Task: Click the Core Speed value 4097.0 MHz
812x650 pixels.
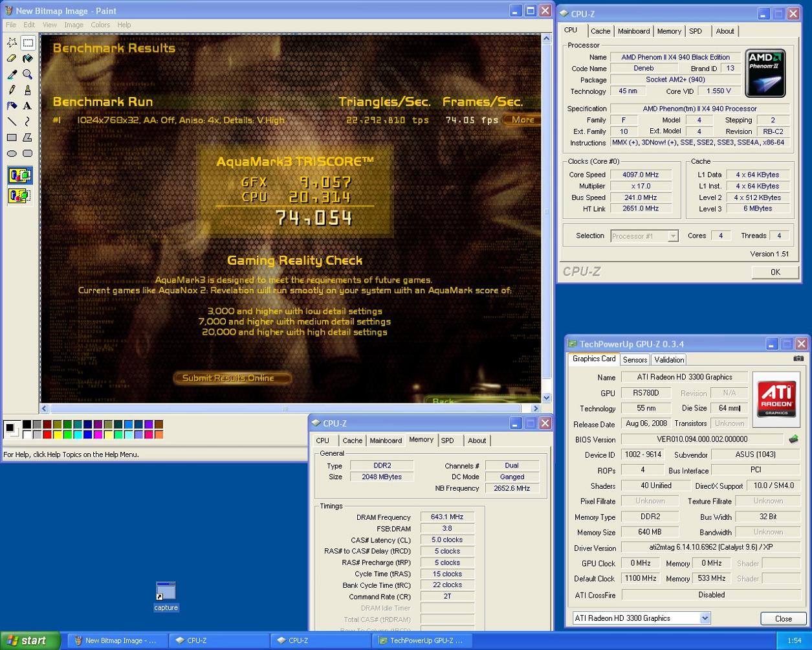Action: tap(641, 175)
